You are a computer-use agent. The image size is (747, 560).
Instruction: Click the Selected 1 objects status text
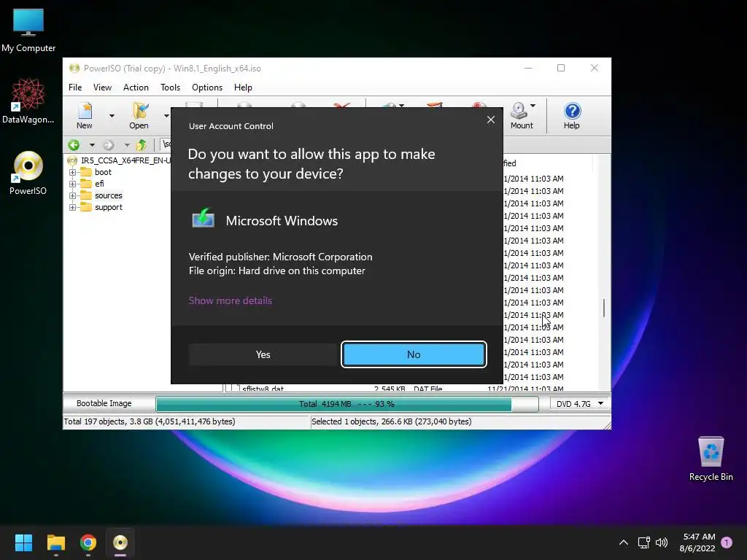coord(391,421)
